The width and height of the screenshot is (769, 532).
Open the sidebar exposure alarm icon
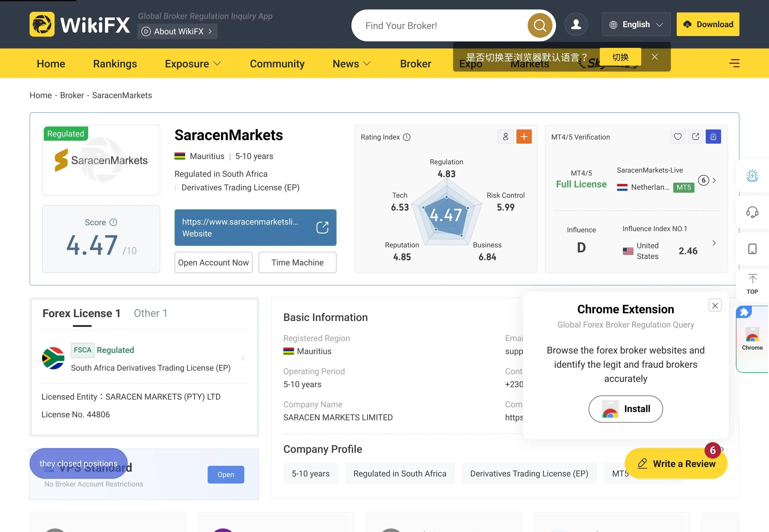(x=752, y=175)
